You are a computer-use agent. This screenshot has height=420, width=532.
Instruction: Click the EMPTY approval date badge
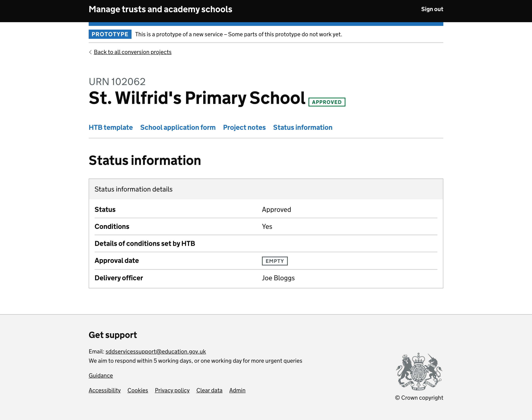tap(275, 260)
